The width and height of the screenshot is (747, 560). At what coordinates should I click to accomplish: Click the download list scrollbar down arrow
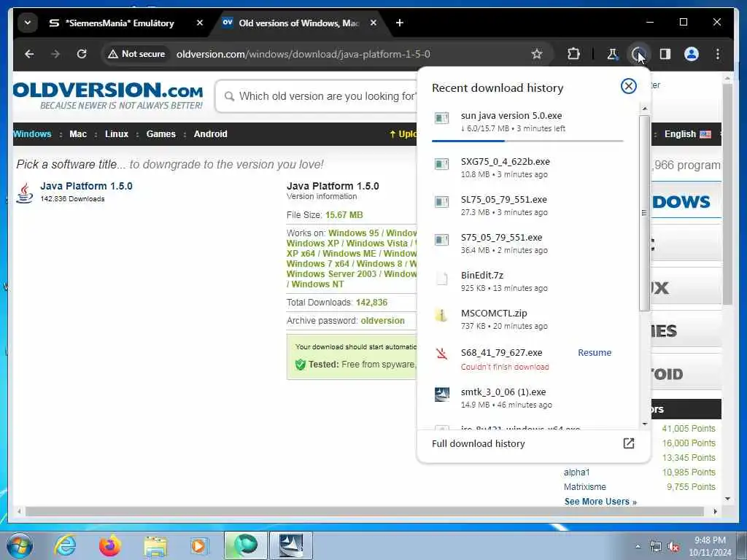click(x=644, y=424)
